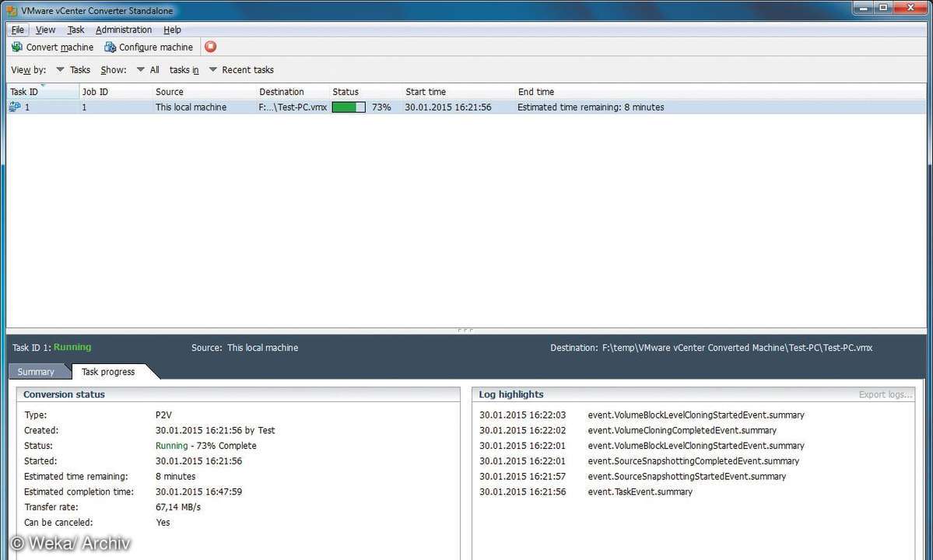933x560 pixels.
Task: Click transfer rate '67,14 MB/s' value
Action: click(x=178, y=507)
